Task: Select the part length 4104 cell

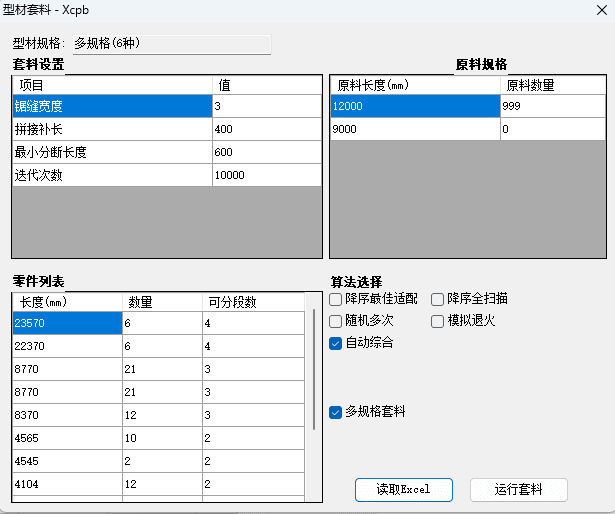Action: click(x=67, y=484)
